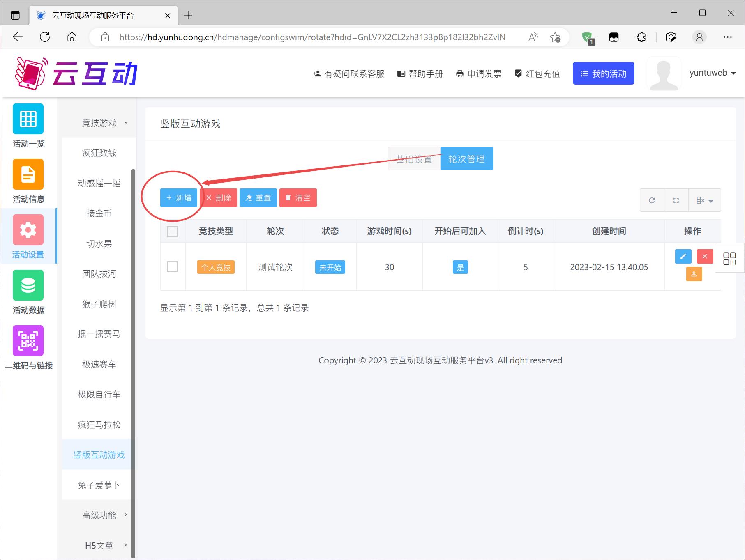Open the 二维码与链接 QR code icon
745x560 pixels.
tap(28, 341)
